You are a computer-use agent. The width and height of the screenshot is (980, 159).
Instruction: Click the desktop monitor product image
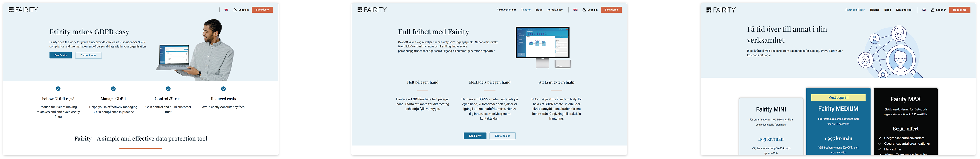click(x=543, y=47)
